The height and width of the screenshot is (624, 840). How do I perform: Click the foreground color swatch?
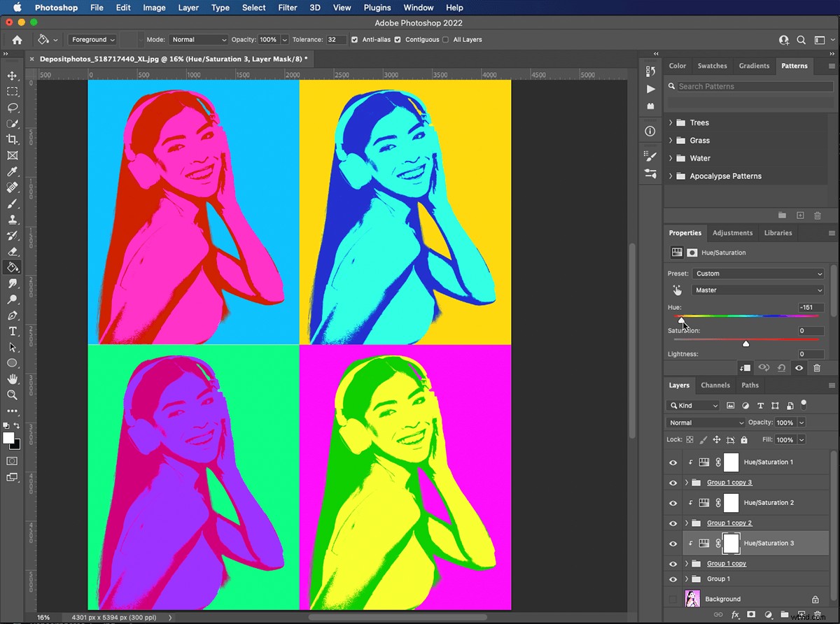8,437
